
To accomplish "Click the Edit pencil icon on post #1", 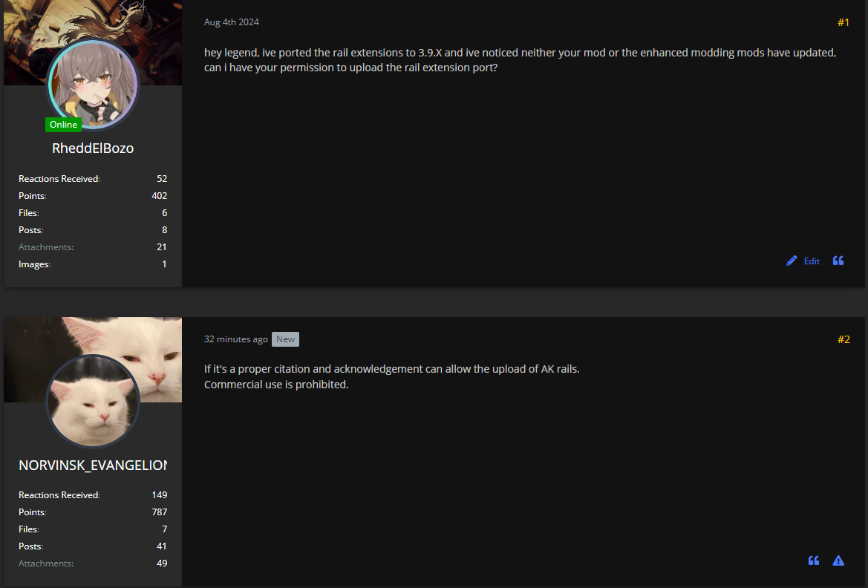I will (792, 261).
